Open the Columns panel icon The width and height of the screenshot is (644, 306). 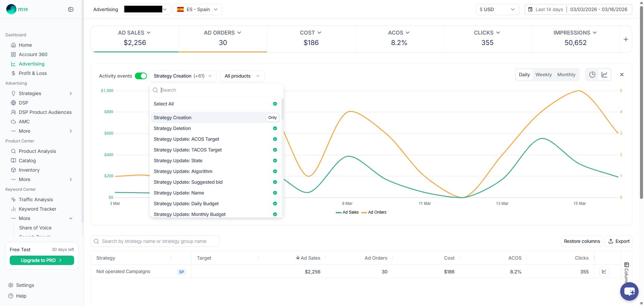[x=627, y=265]
